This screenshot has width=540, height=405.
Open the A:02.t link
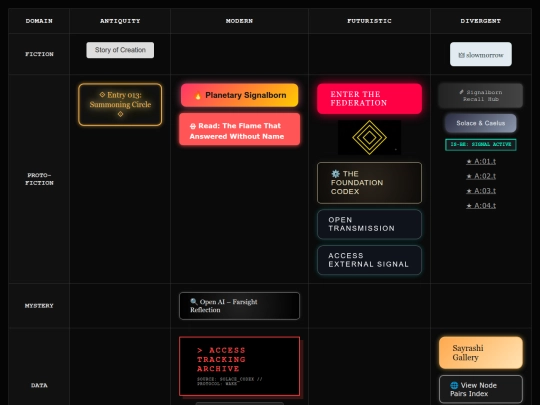[x=481, y=176]
